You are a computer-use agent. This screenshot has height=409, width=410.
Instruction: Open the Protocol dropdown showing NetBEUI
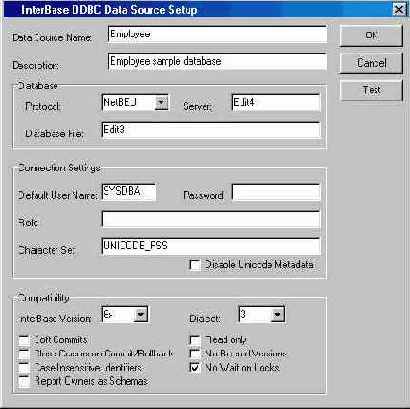coord(162,103)
